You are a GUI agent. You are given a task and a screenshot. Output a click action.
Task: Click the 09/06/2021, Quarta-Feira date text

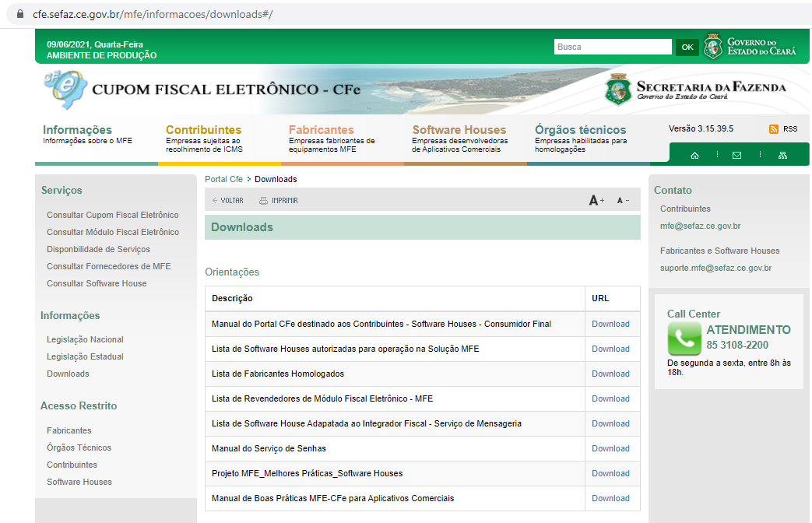coord(95,44)
